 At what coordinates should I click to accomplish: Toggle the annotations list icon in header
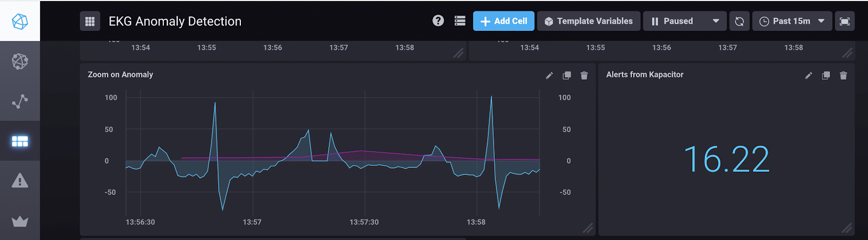pos(459,21)
